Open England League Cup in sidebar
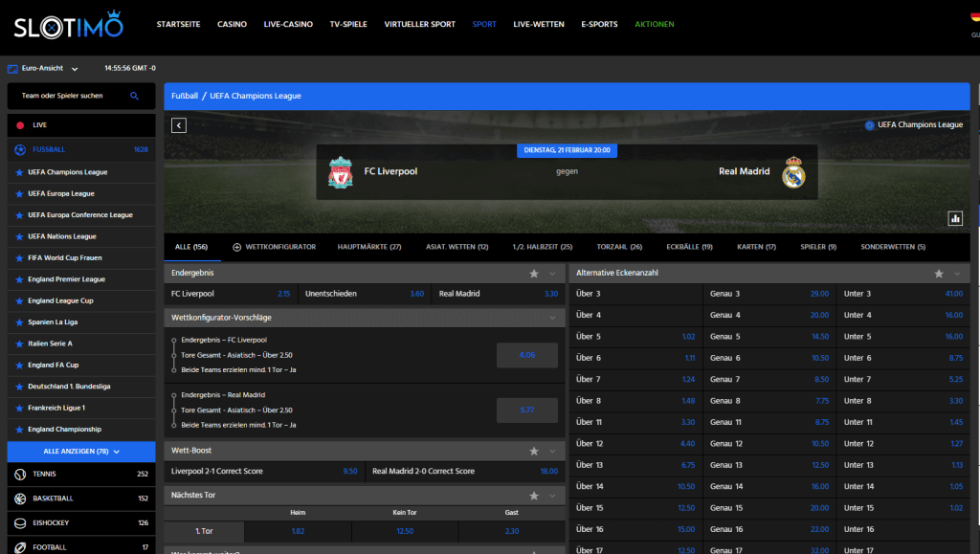 60,301
